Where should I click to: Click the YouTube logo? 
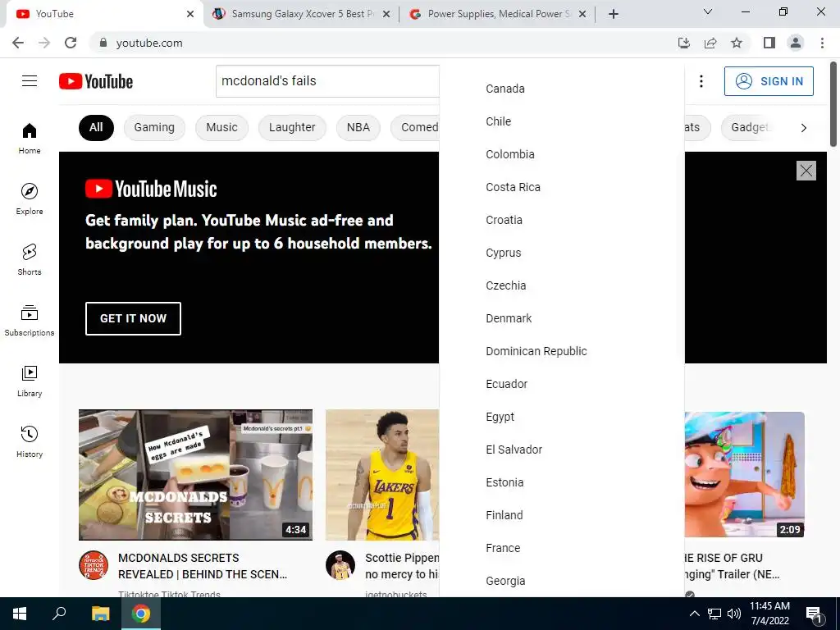point(96,81)
